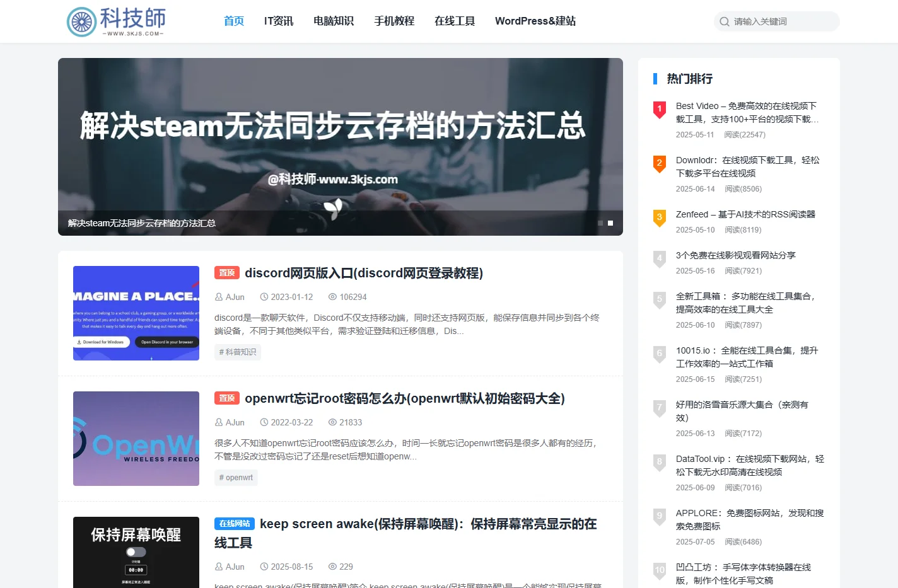The height and width of the screenshot is (588, 898).
Task: Click rank 6 badge icon
Action: pyautogui.click(x=660, y=354)
